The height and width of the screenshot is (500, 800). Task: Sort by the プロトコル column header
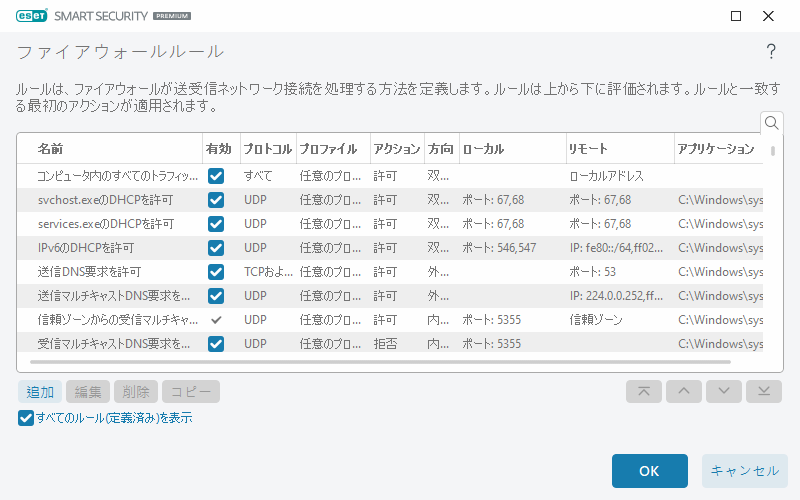[x=268, y=148]
